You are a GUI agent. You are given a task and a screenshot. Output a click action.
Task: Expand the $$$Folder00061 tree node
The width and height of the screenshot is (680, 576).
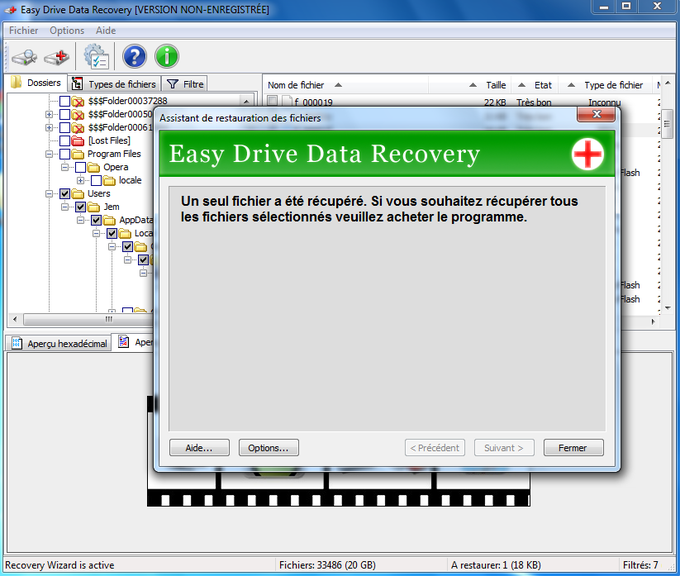49,128
